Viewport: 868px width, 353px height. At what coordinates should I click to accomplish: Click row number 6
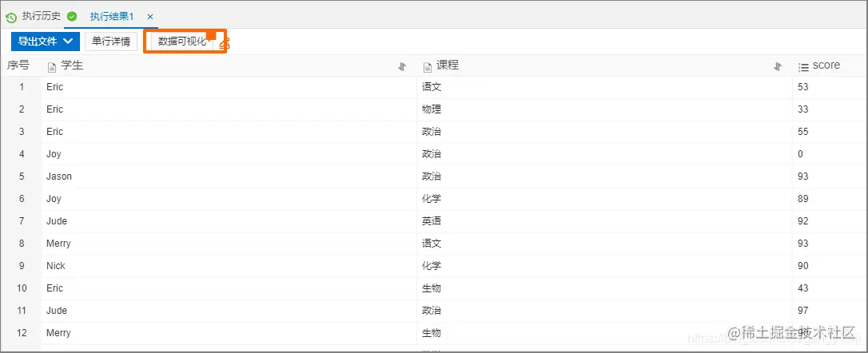click(22, 199)
